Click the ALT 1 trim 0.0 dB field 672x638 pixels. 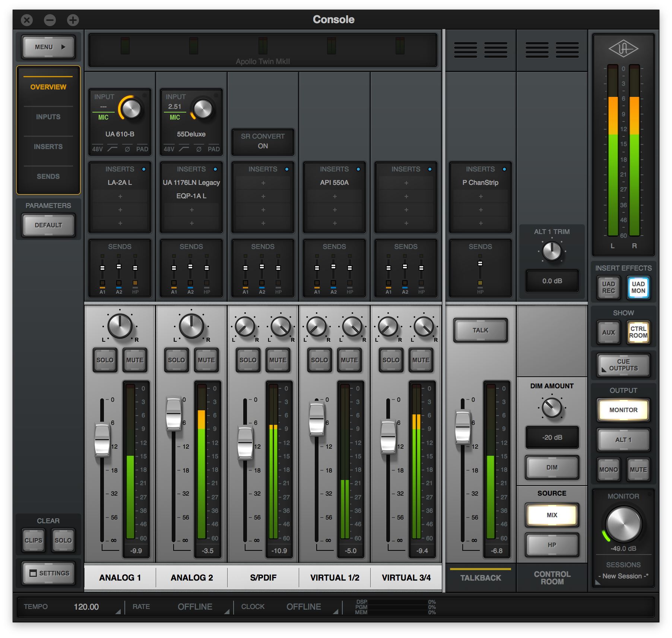(x=552, y=281)
